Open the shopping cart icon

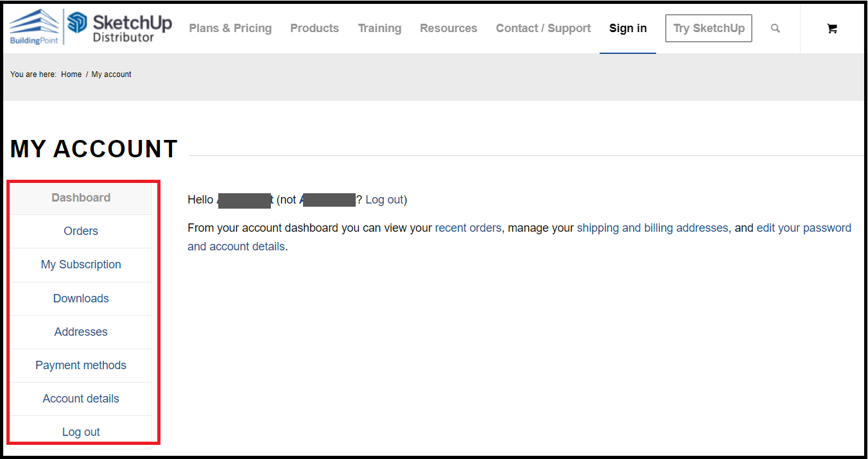[x=832, y=28]
